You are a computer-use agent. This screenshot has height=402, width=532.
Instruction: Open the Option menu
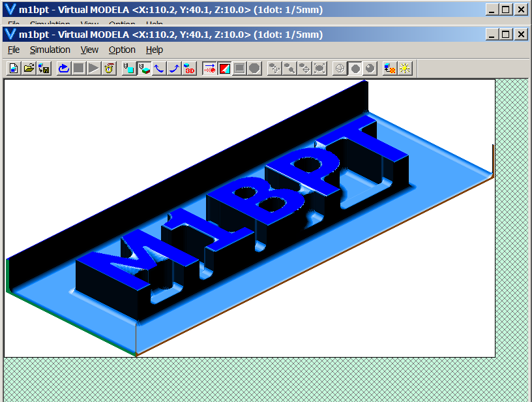click(x=121, y=50)
